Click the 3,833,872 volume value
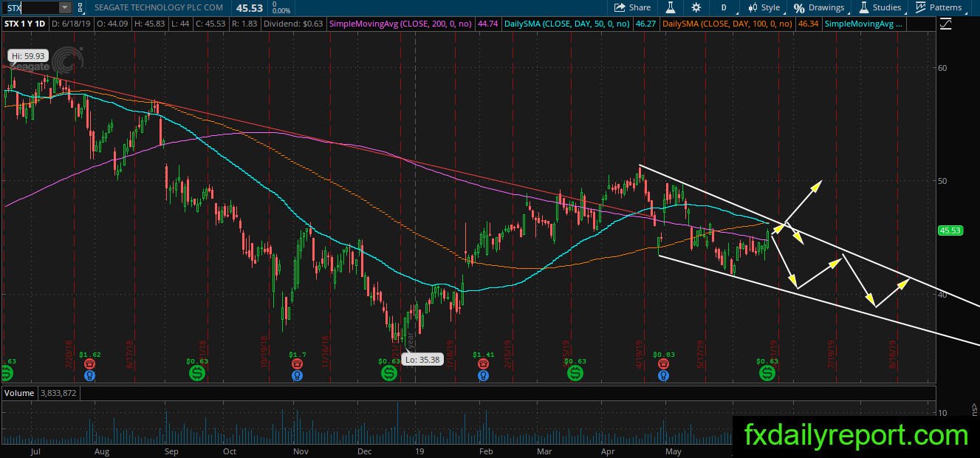Viewport: 980px width, 458px height. [60, 393]
